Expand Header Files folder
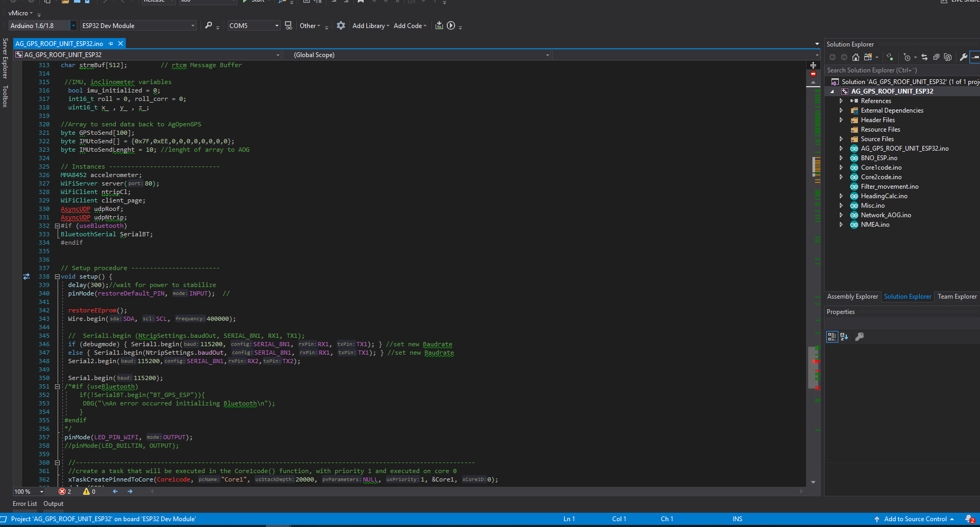 point(841,120)
